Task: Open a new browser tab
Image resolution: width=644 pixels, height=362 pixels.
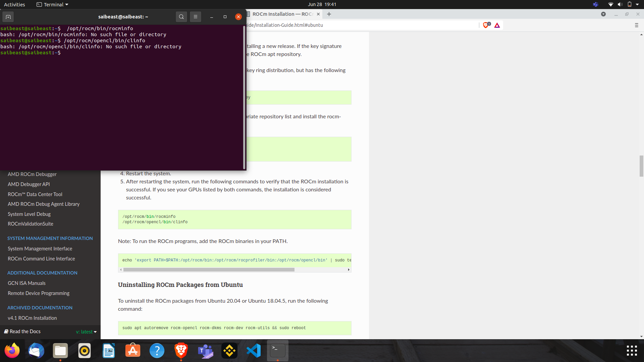Action: click(329, 14)
